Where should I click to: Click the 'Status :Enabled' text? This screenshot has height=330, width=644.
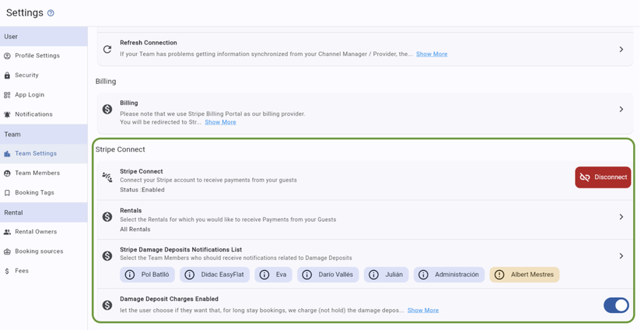[142, 190]
